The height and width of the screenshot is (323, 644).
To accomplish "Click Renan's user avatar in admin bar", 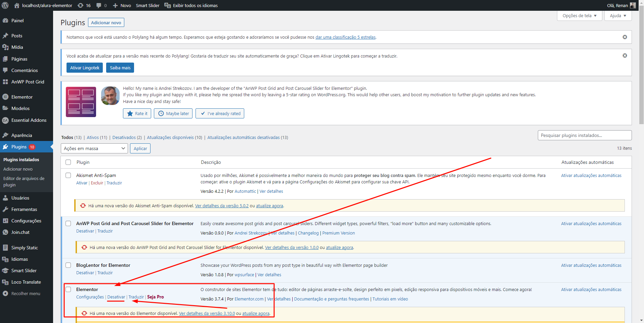I will pyautogui.click(x=633, y=5).
